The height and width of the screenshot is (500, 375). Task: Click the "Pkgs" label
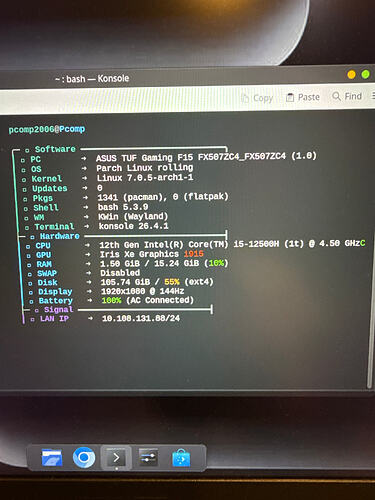tap(43, 198)
